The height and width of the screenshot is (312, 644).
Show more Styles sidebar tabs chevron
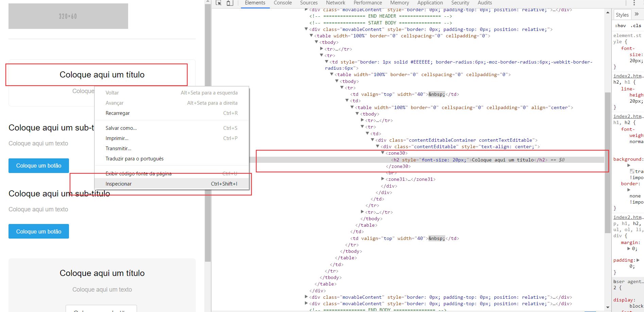[x=637, y=14]
